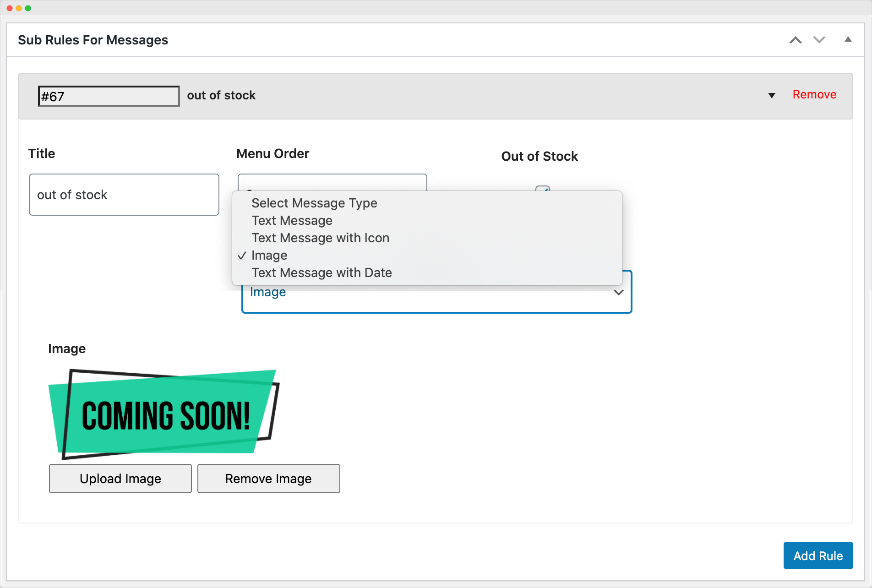872x588 pixels.
Task: Open the message type dropdown chevron
Action: point(619,292)
